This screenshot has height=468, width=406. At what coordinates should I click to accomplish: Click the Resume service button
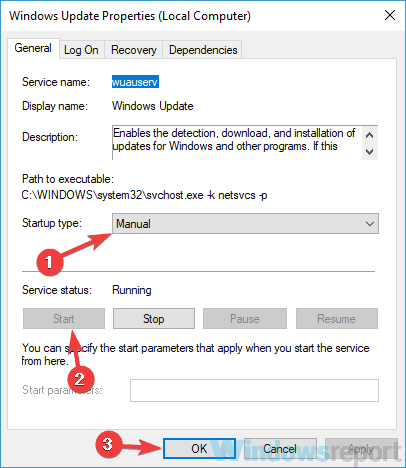coord(337,319)
